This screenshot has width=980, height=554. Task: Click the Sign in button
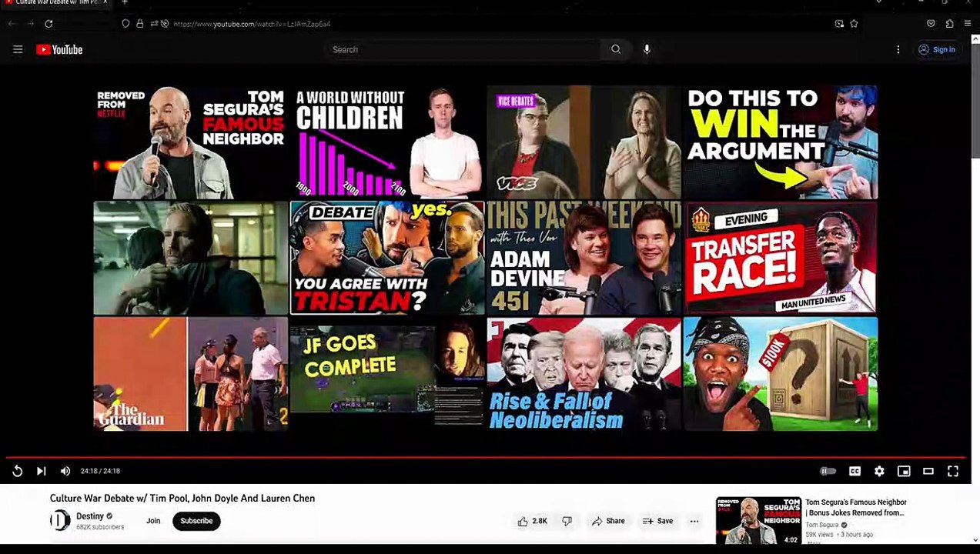(936, 49)
